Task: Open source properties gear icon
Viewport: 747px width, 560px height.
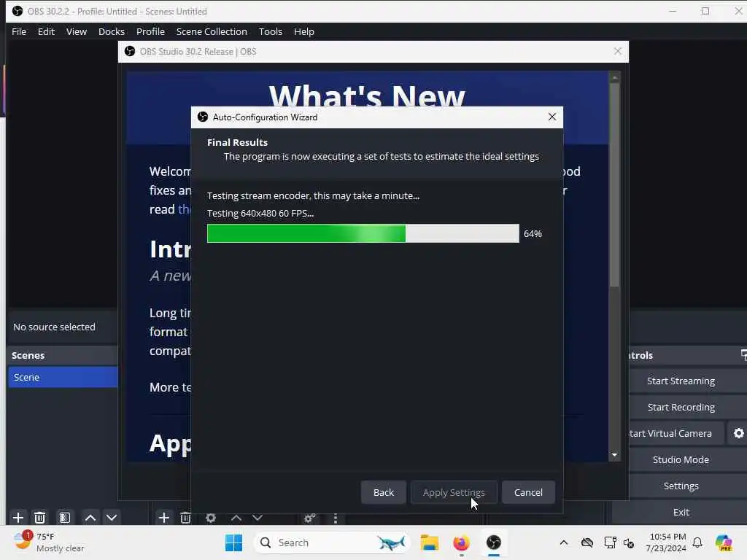Action: 211,518
